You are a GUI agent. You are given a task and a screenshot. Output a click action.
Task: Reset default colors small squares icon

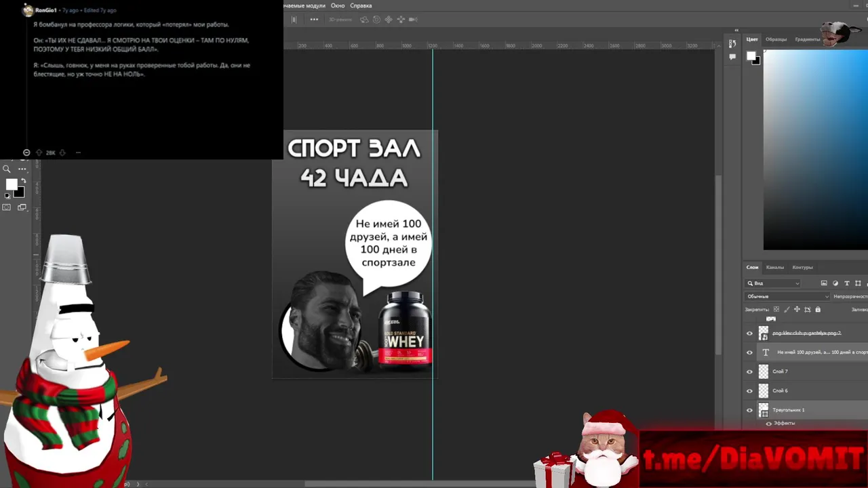pos(7,197)
